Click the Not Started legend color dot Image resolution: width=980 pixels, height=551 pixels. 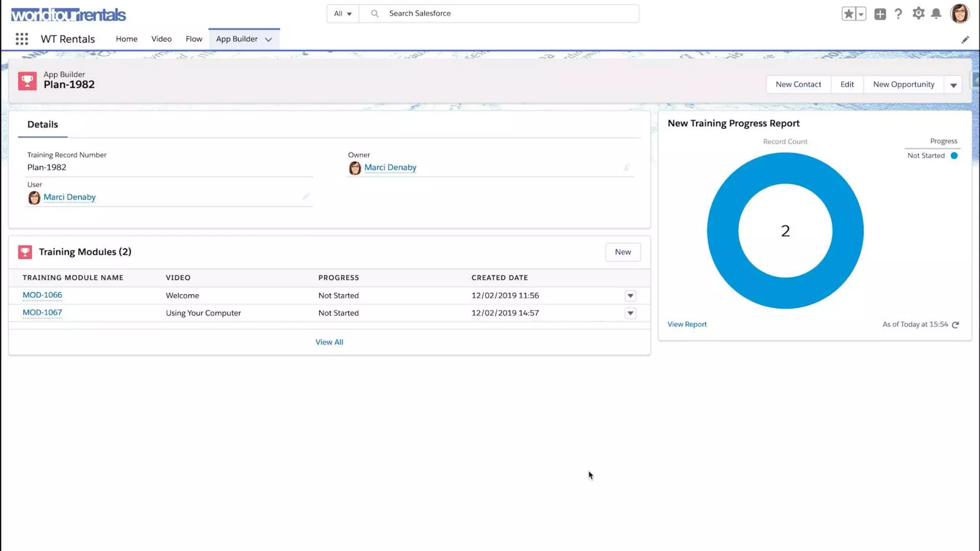[954, 155]
